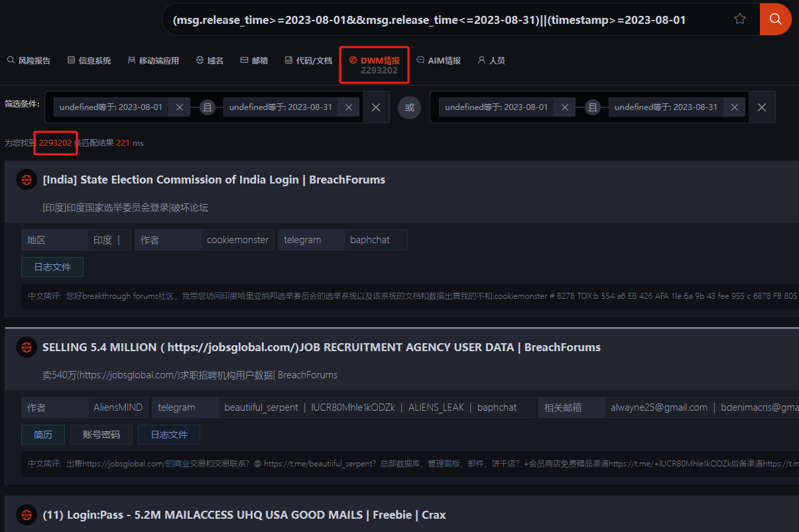The height and width of the screenshot is (532, 799).
Task: Go to the 邮箱 tab
Action: click(254, 60)
